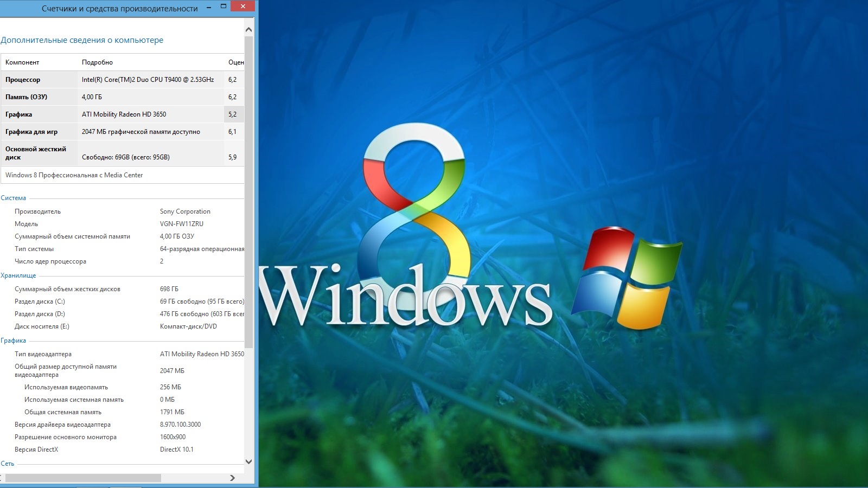Screen dimensions: 868x488
Task: Select the Графика для игр row
Action: [31, 132]
